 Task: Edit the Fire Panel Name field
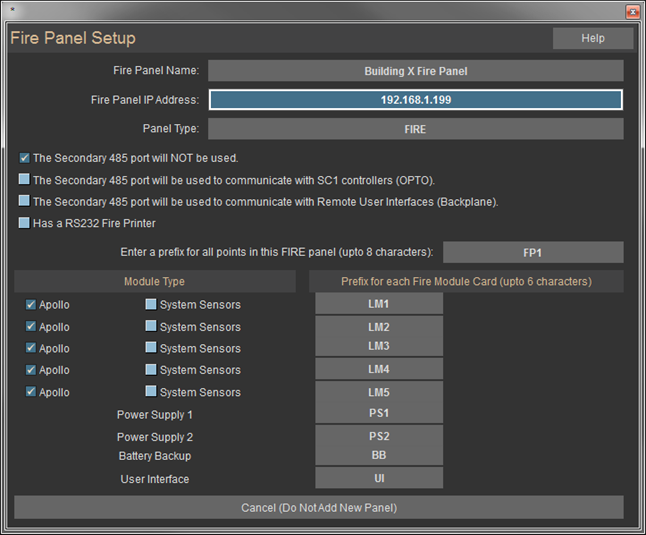pos(415,71)
